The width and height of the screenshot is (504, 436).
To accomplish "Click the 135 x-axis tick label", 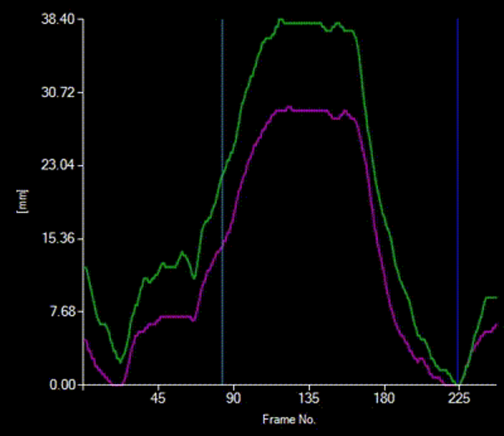I will (x=309, y=398).
